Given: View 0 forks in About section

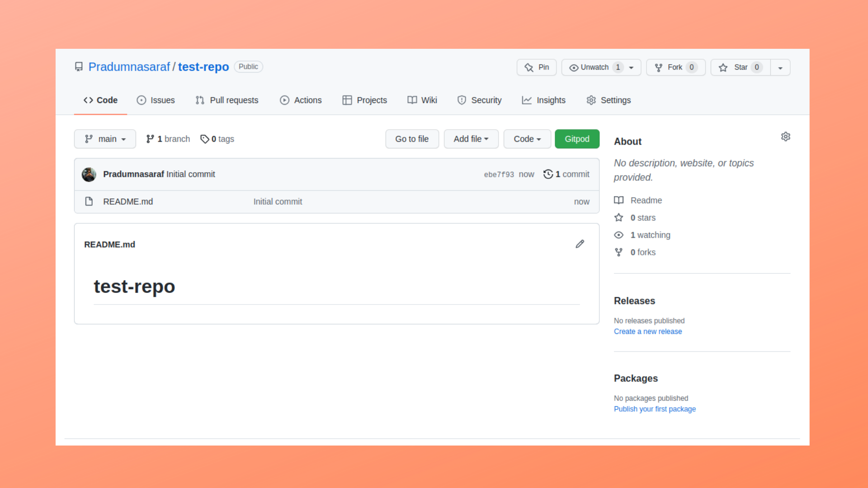Looking at the screenshot, I should click(x=635, y=252).
